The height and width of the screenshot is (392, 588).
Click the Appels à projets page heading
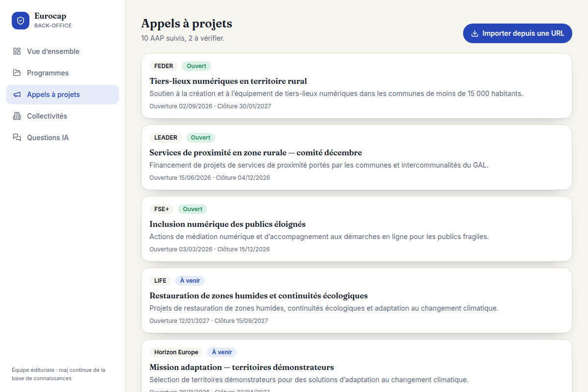pos(187,24)
